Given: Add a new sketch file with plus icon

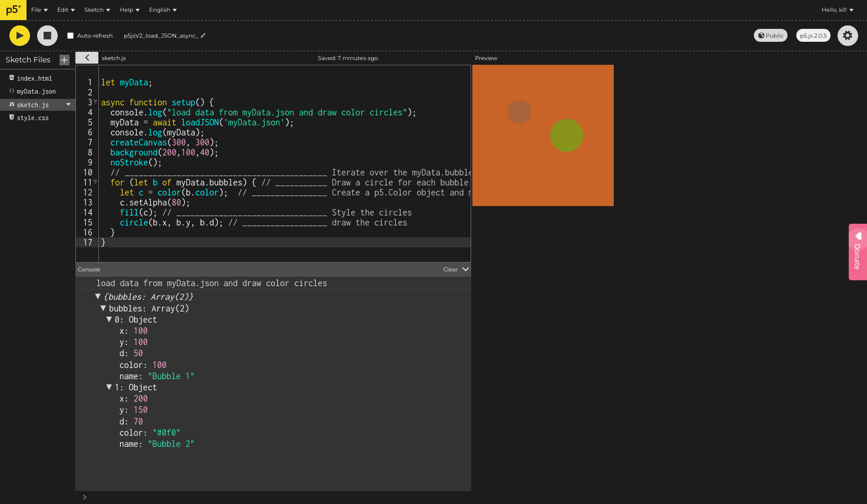Looking at the screenshot, I should 64,60.
